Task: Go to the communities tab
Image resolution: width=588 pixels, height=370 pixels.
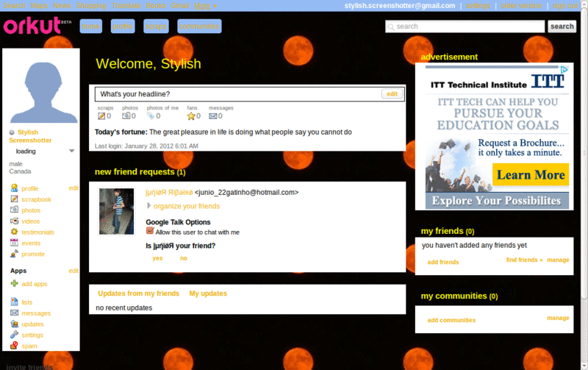Action: pyautogui.click(x=199, y=26)
